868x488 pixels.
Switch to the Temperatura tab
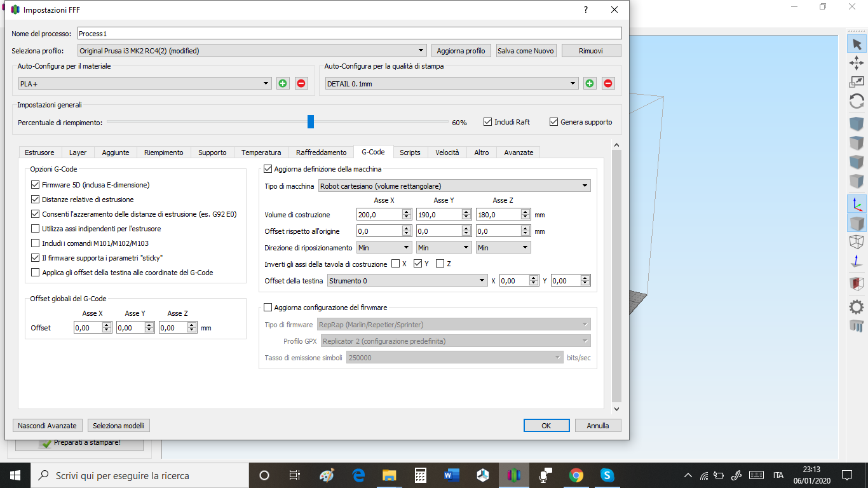click(261, 152)
